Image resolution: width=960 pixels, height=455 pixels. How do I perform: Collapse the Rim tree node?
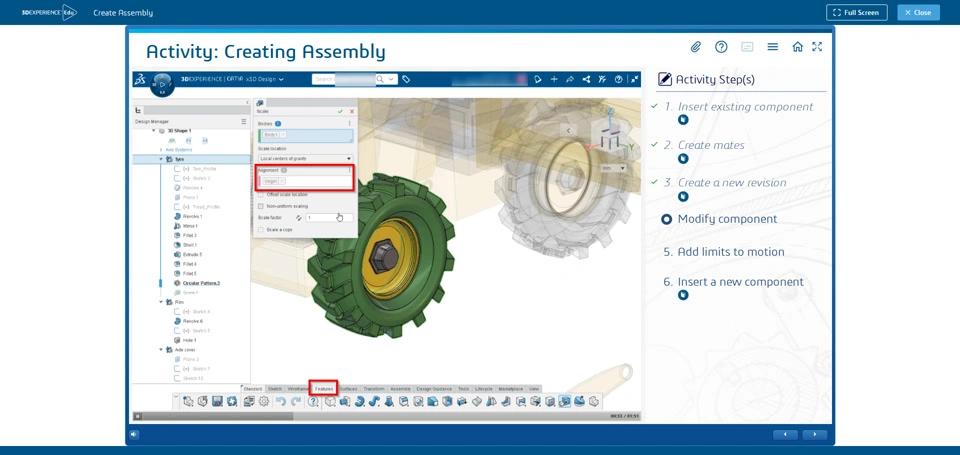point(161,302)
